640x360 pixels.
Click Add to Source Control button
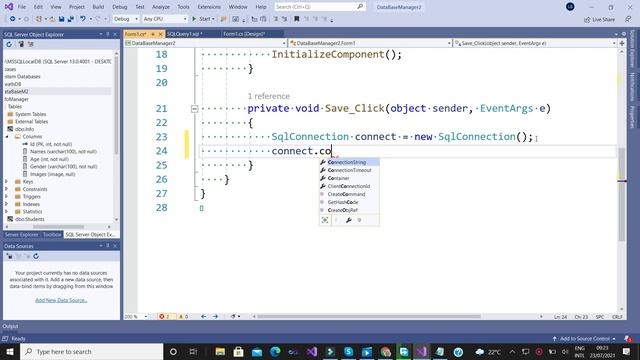584,338
